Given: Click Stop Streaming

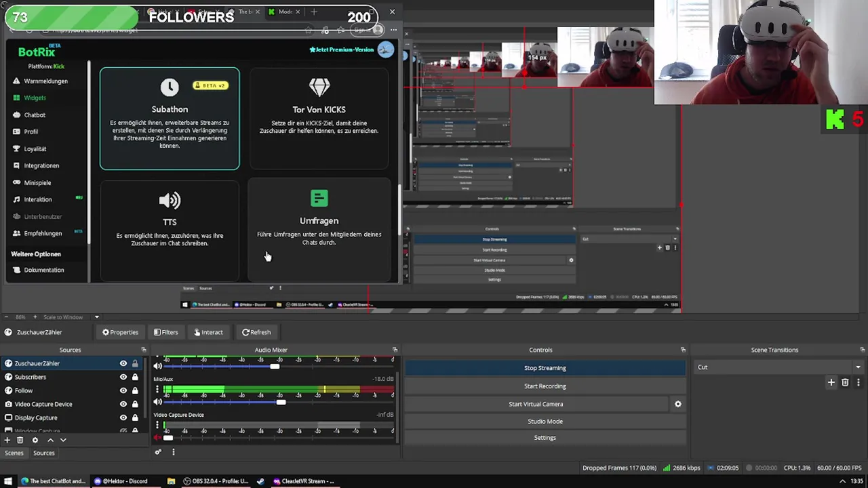Looking at the screenshot, I should tap(545, 368).
